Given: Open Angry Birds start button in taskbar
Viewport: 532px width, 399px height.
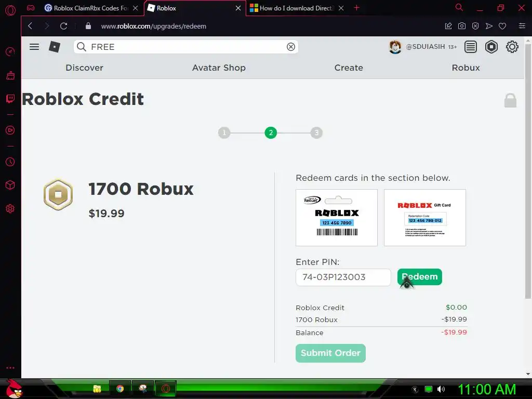Looking at the screenshot, I should pyautogui.click(x=14, y=389).
